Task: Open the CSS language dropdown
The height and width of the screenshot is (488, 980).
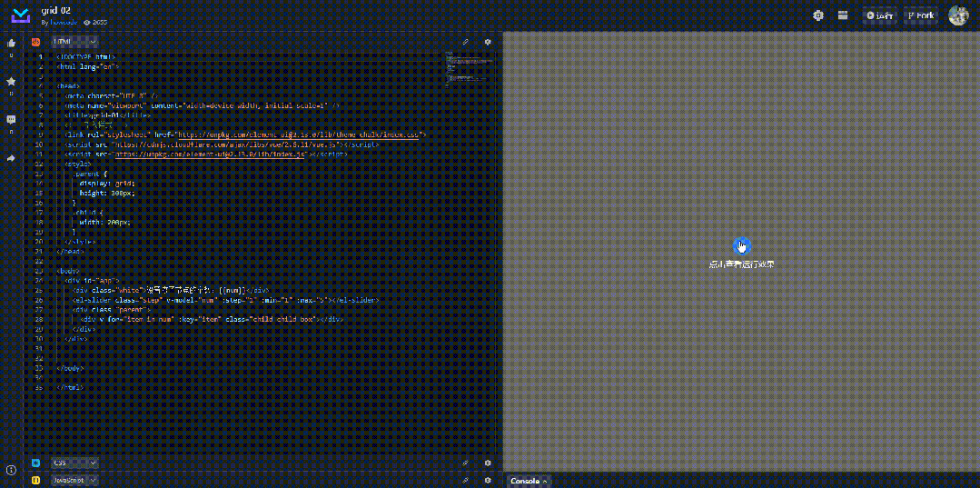Action: (x=74, y=463)
